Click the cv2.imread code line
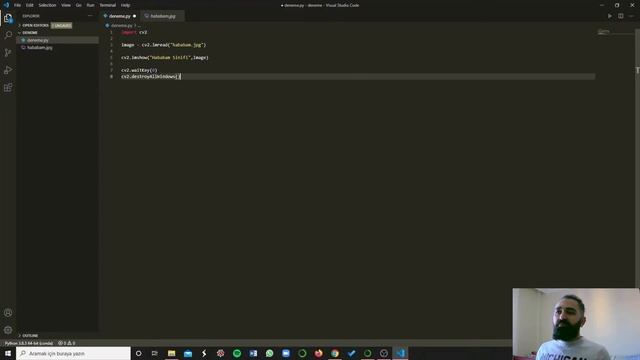 click(163, 45)
